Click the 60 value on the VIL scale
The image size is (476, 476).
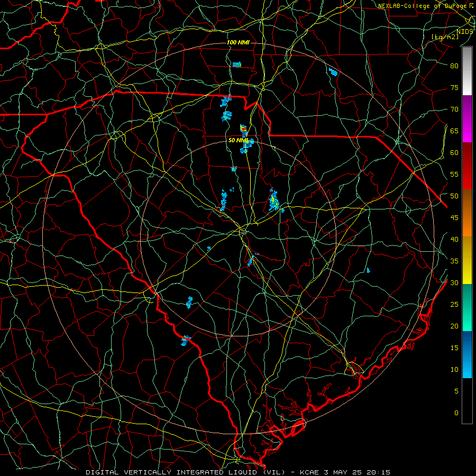(x=454, y=153)
